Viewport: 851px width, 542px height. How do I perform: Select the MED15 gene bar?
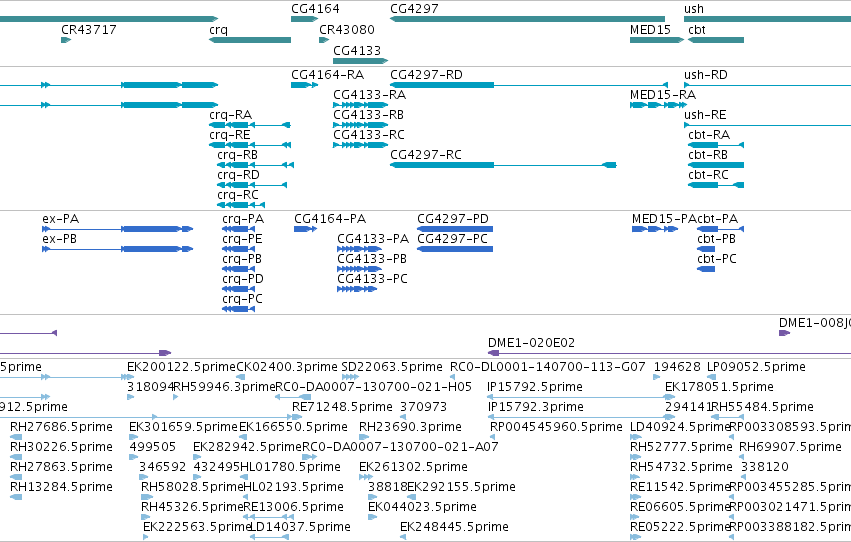tap(657, 40)
